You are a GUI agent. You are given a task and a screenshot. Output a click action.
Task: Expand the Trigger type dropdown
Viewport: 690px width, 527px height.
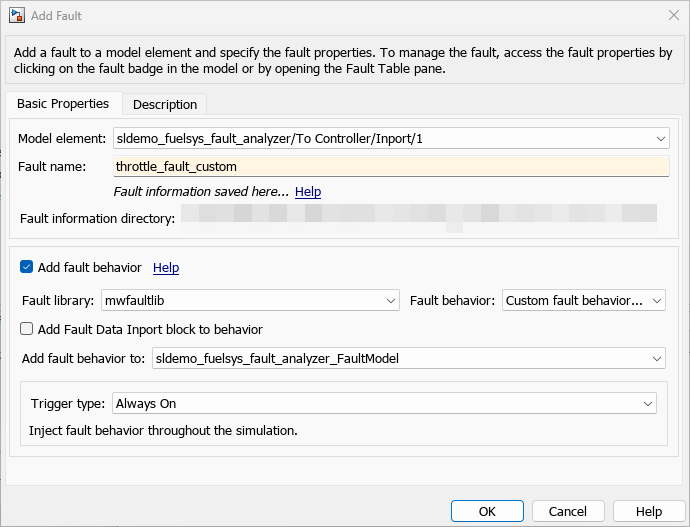tap(384, 403)
